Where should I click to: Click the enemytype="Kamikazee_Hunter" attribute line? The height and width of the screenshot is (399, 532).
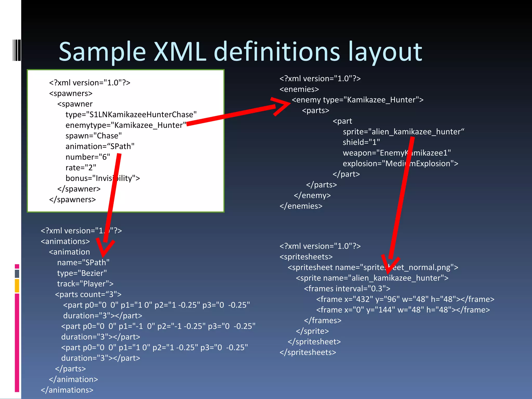[x=126, y=125]
